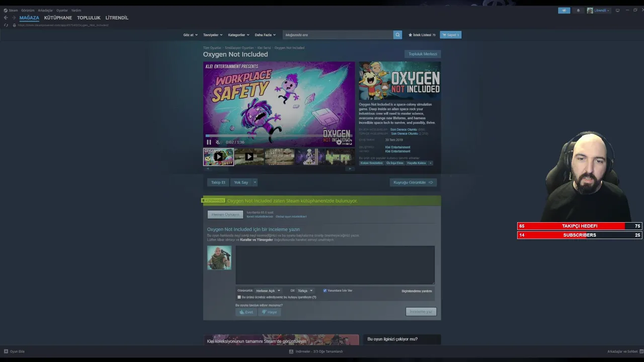Open the notifications bell

(x=578, y=10)
